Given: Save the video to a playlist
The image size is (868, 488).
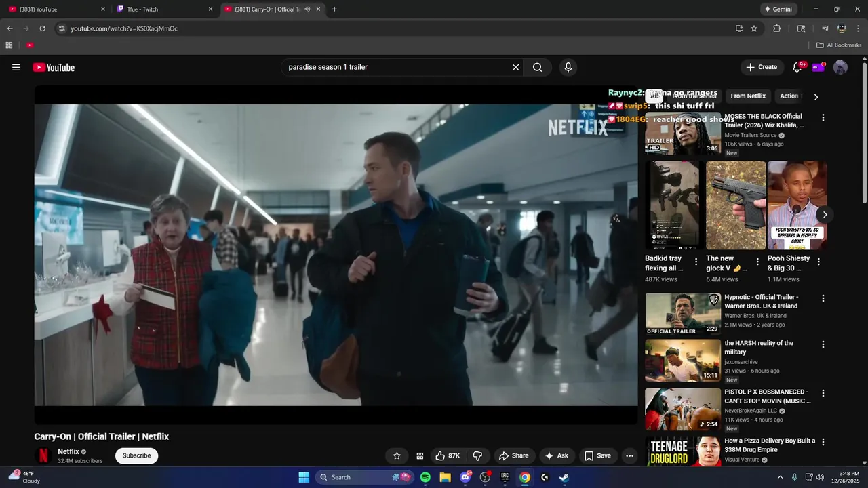Looking at the screenshot, I should pyautogui.click(x=597, y=455).
